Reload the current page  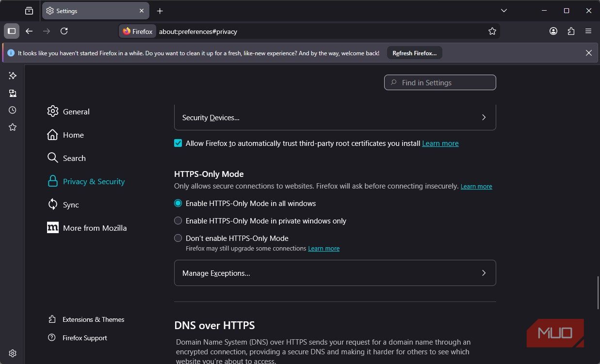click(x=64, y=31)
